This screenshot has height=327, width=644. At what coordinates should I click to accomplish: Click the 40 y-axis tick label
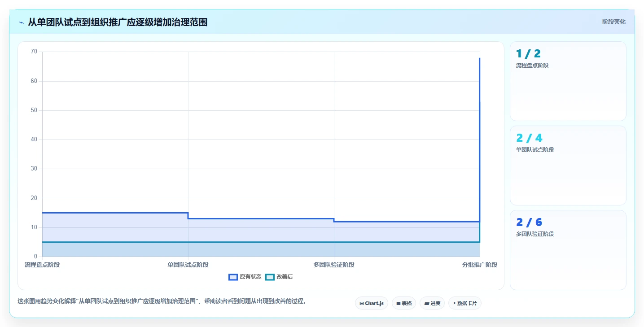(x=34, y=140)
